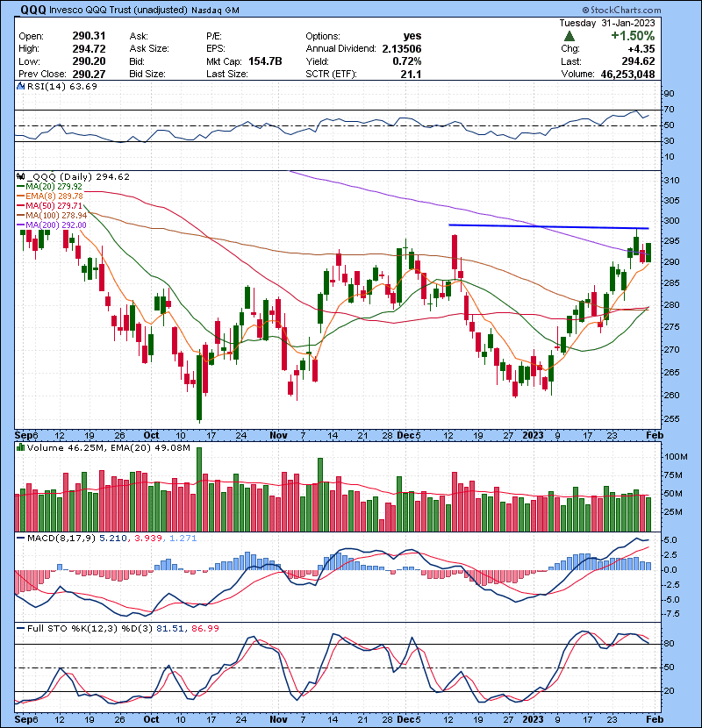Click the Last value 294.62 in the header
The image size is (702, 728).
tap(638, 61)
